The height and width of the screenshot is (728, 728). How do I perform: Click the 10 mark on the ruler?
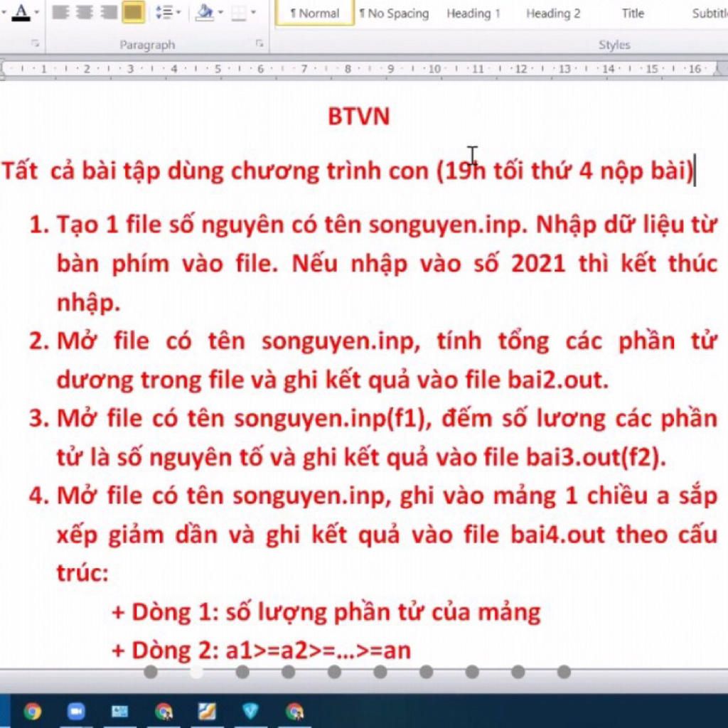click(x=434, y=69)
